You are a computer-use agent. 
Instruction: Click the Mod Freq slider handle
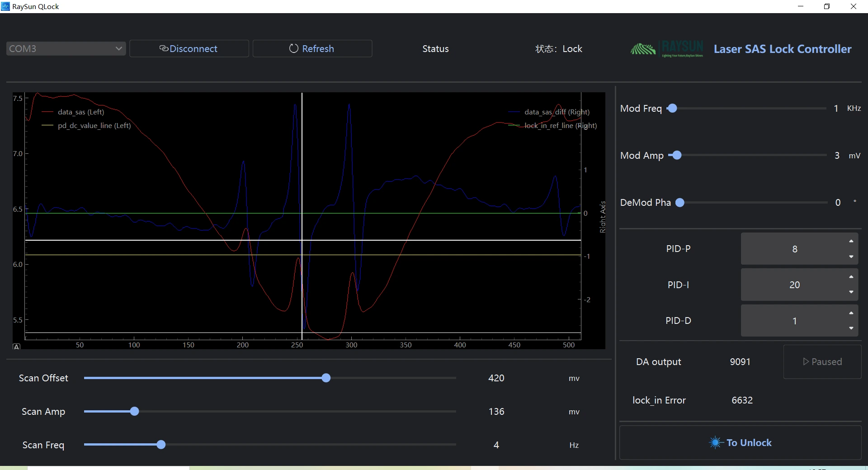(x=672, y=108)
